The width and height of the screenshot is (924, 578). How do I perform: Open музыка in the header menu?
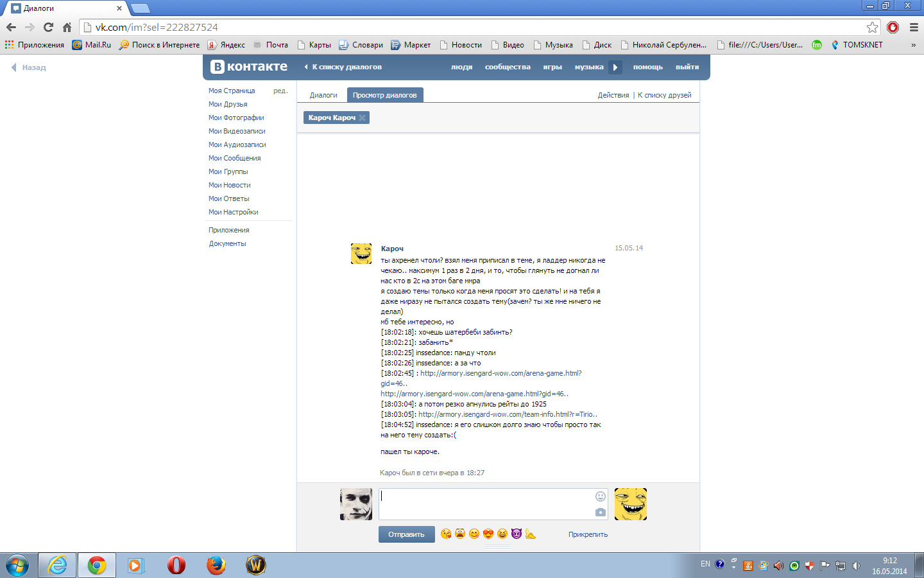coord(589,67)
